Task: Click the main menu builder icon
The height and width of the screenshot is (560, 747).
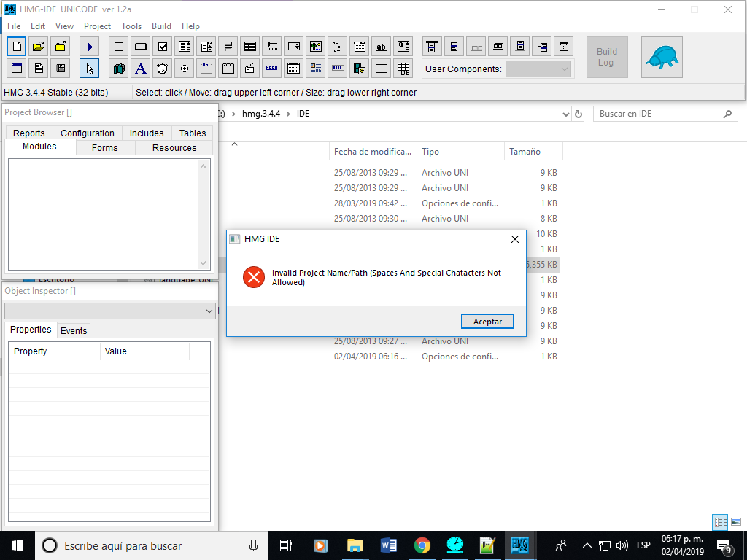Action: pos(432,47)
